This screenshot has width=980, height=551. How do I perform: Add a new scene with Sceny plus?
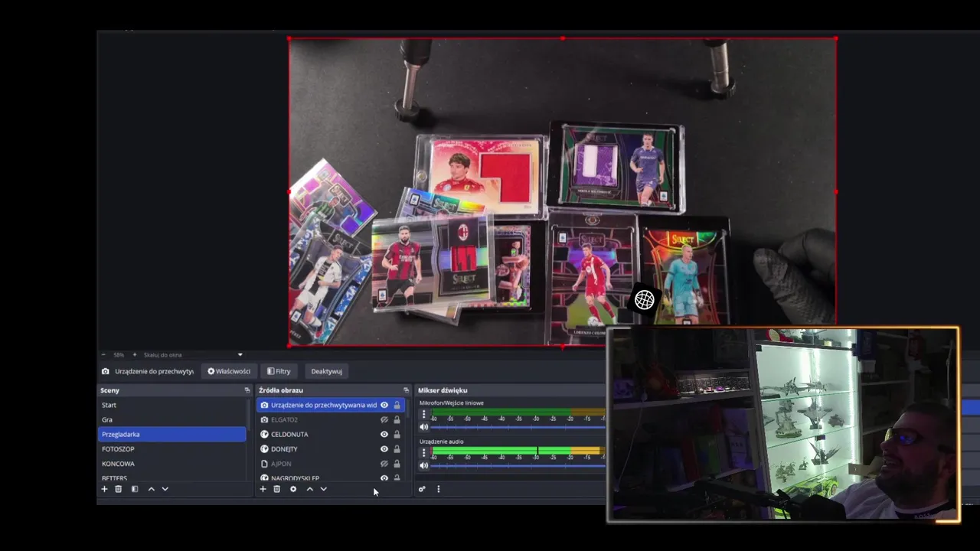(104, 489)
